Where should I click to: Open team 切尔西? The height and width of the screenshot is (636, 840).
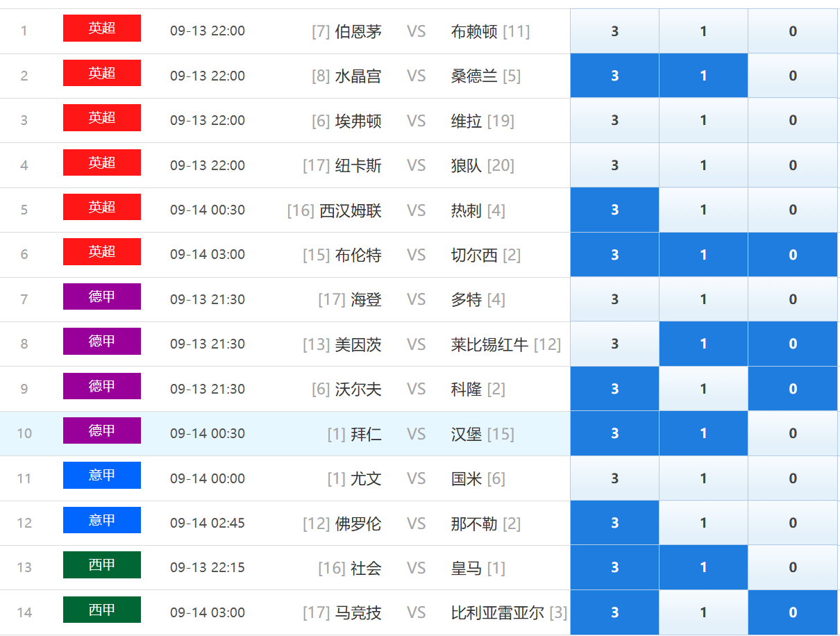point(474,255)
